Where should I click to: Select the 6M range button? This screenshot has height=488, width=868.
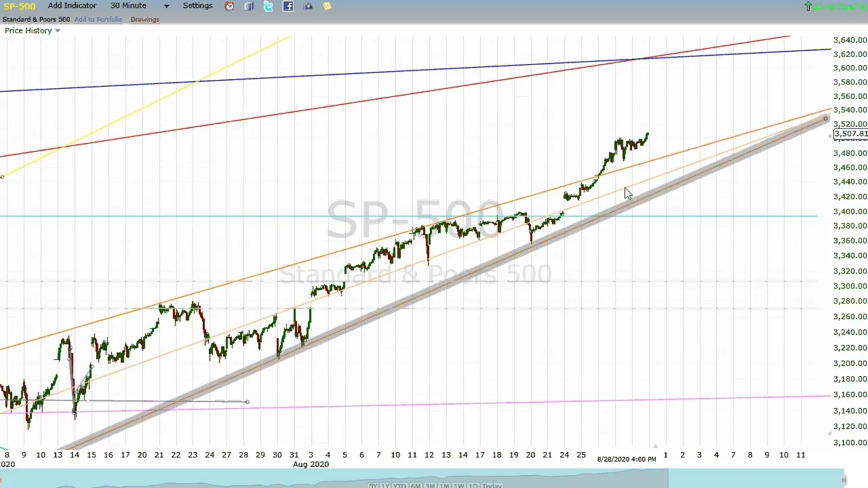[416, 485]
